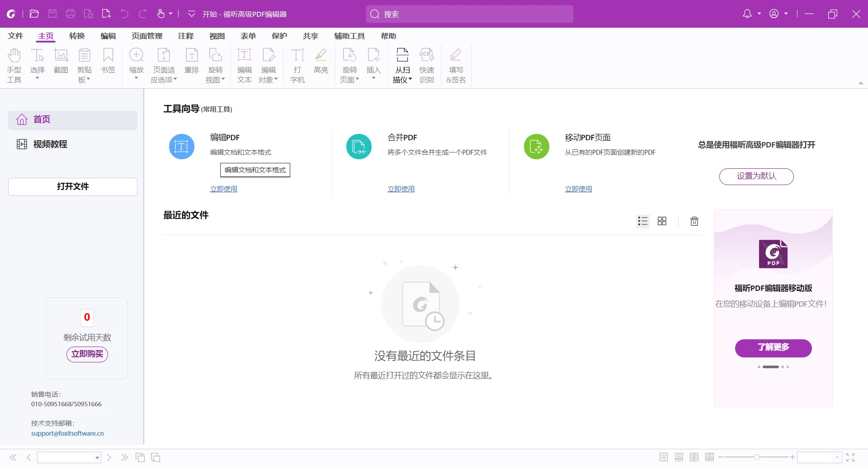The image size is (868, 466).
Task: Click the zoom slider handle in status bar
Action: (756, 457)
